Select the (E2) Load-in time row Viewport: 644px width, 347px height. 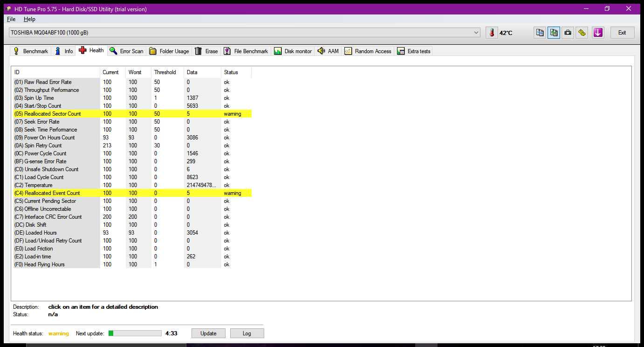click(x=131, y=257)
